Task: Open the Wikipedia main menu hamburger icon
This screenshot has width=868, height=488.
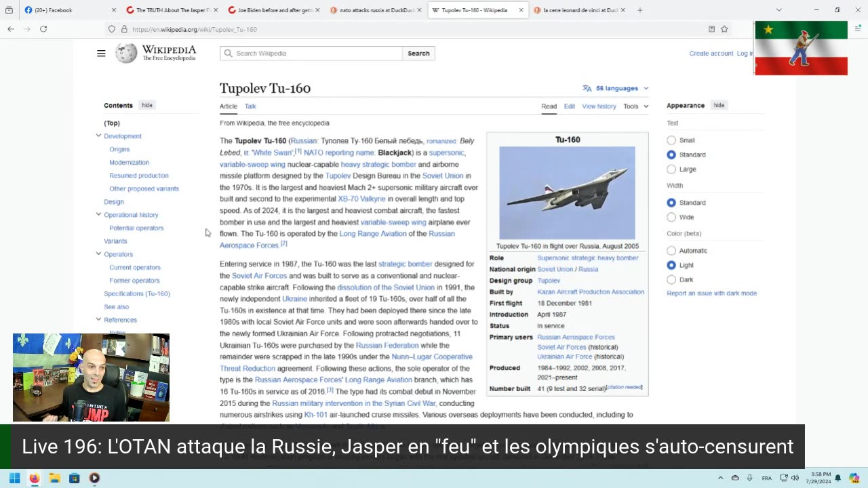Action: coord(101,54)
